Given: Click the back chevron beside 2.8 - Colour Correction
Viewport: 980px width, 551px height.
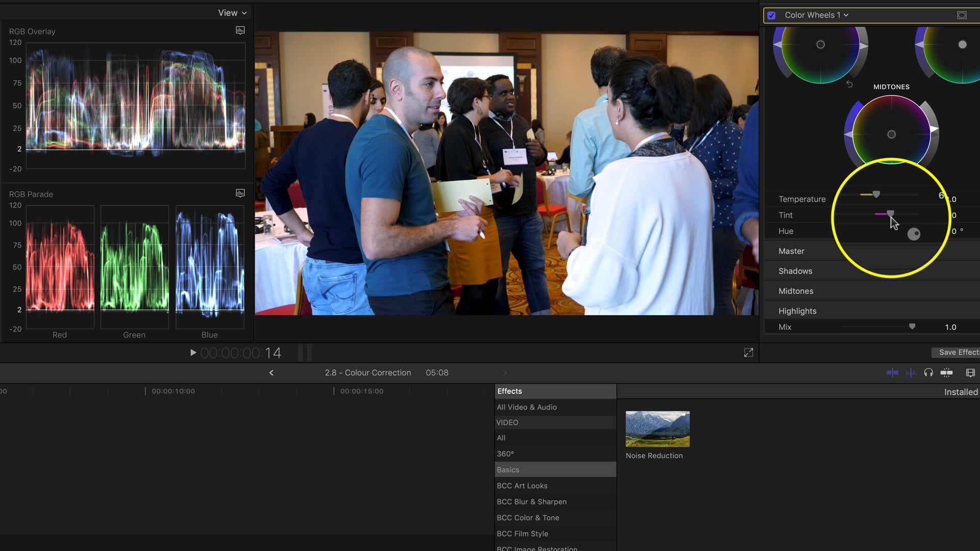Looking at the screenshot, I should (x=271, y=372).
